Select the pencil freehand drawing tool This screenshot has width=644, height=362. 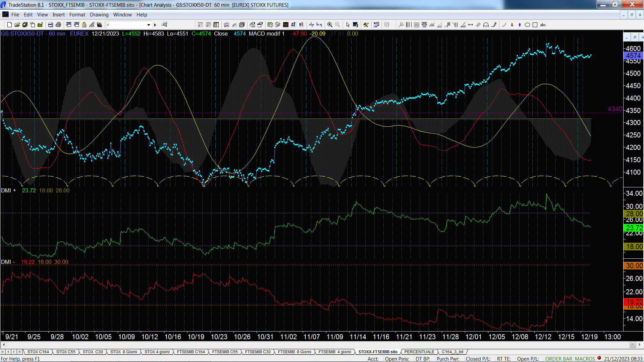pos(494,25)
